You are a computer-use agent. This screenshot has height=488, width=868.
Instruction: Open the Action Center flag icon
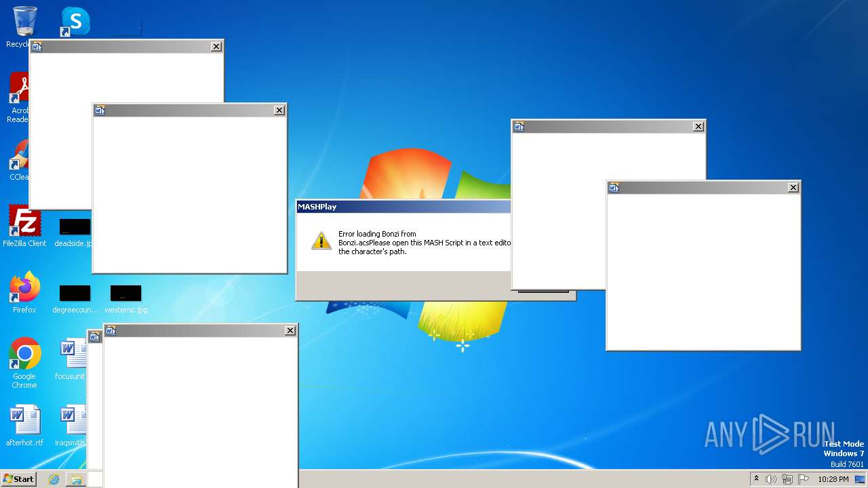[x=804, y=479]
